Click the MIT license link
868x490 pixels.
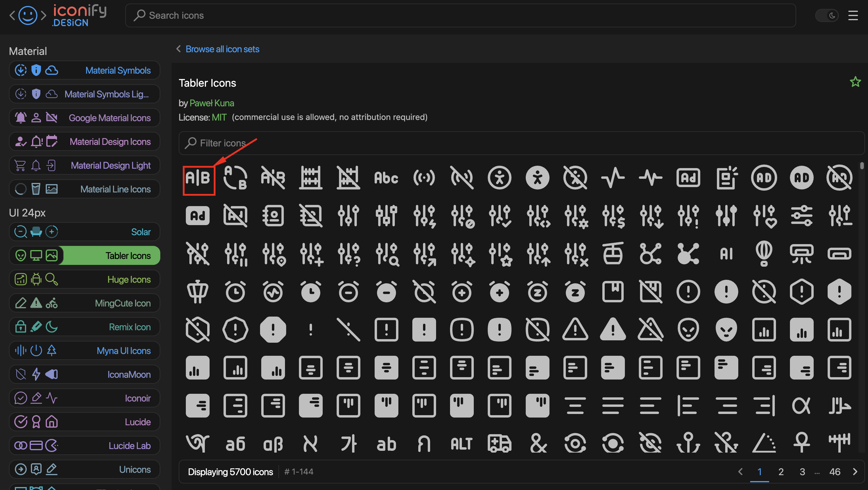click(x=219, y=117)
